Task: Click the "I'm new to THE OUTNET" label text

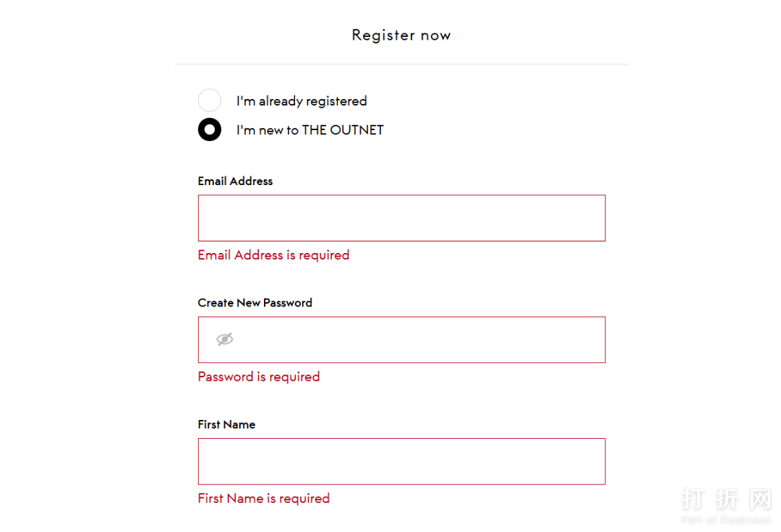Action: coord(310,130)
